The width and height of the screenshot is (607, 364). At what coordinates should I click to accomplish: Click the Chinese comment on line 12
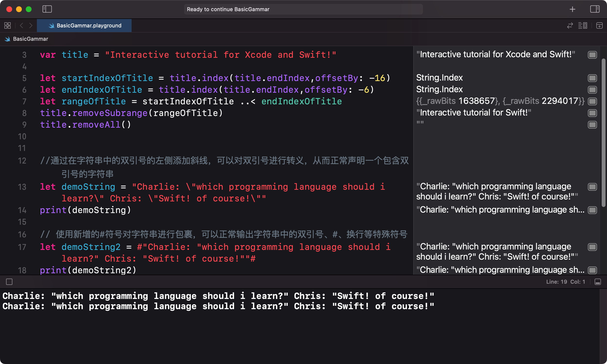tap(224, 167)
